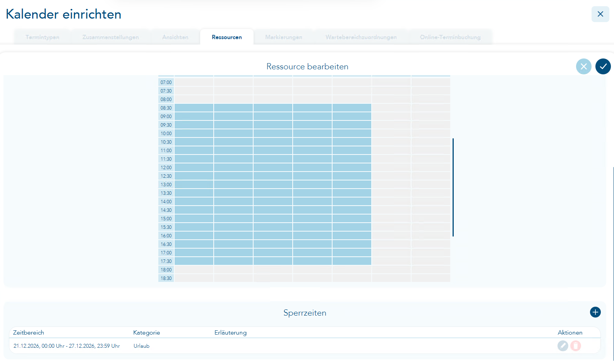Select the Markierungen tab
The width and height of the screenshot is (614, 364).
(x=283, y=37)
